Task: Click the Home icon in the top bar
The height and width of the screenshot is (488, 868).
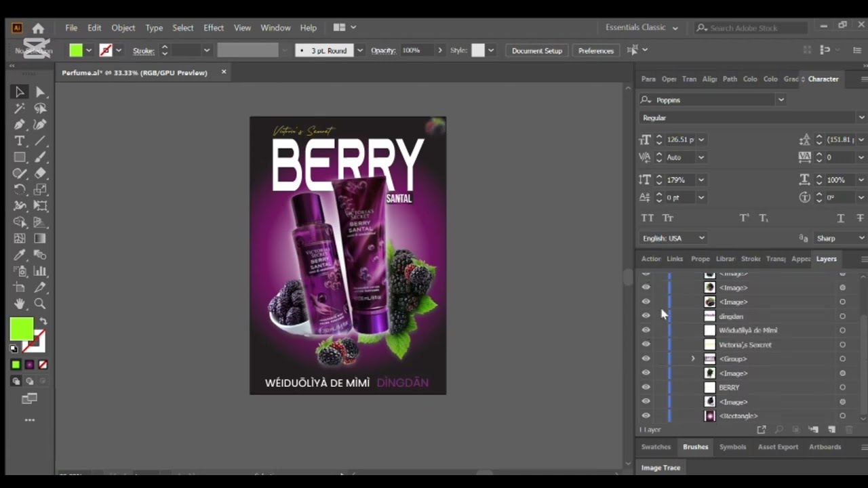Action: (x=38, y=28)
